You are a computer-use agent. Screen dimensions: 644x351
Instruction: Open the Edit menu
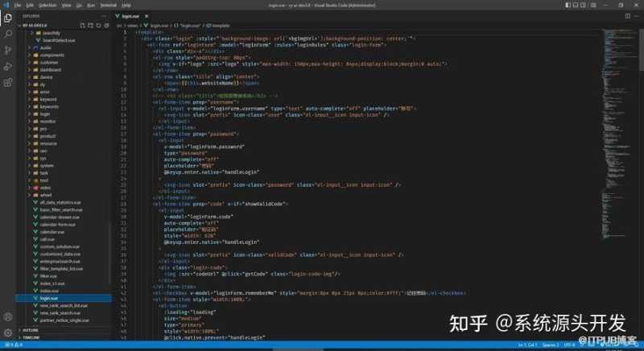(x=30, y=6)
